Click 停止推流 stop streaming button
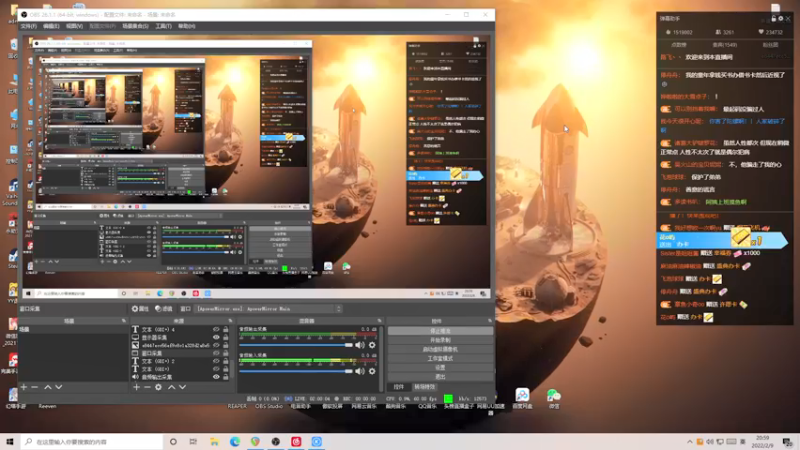The height and width of the screenshot is (450, 800). click(440, 331)
